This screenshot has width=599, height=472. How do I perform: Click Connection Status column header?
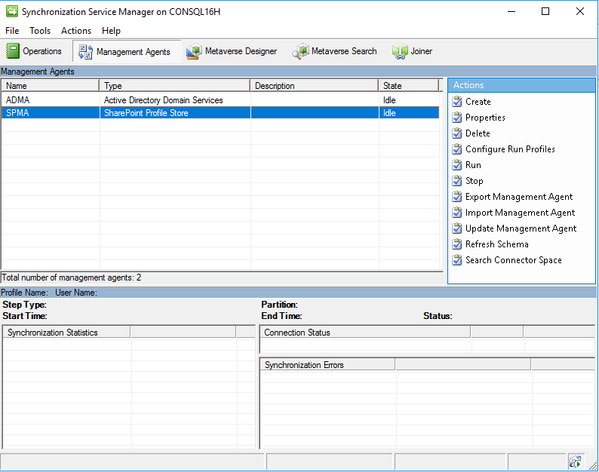[x=365, y=332]
